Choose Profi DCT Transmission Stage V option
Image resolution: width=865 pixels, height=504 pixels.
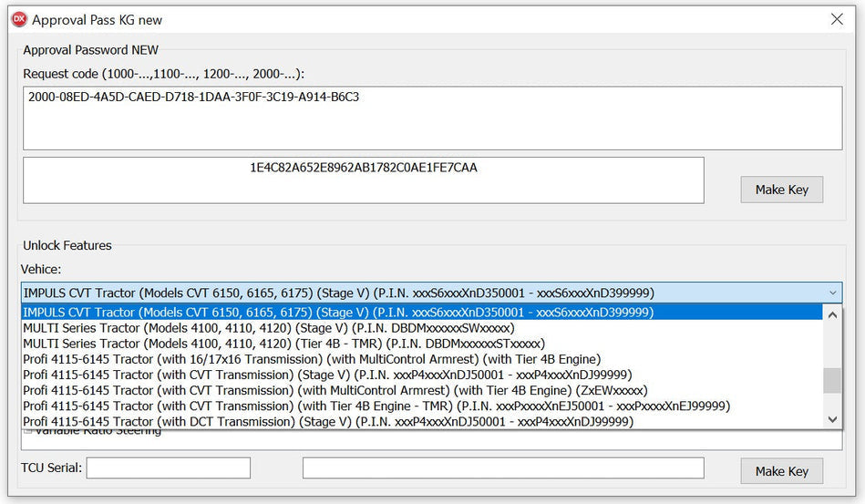click(327, 421)
